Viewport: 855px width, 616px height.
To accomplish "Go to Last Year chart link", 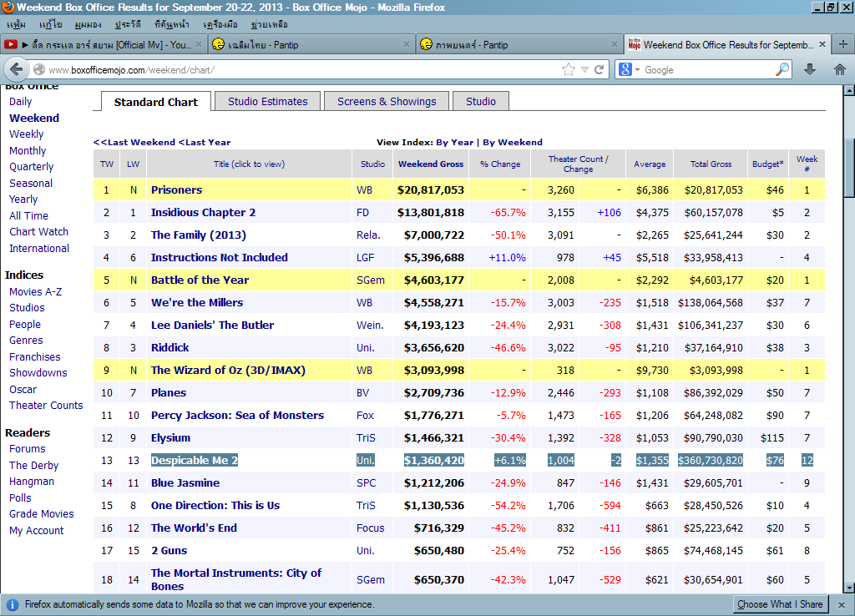I will pos(205,142).
